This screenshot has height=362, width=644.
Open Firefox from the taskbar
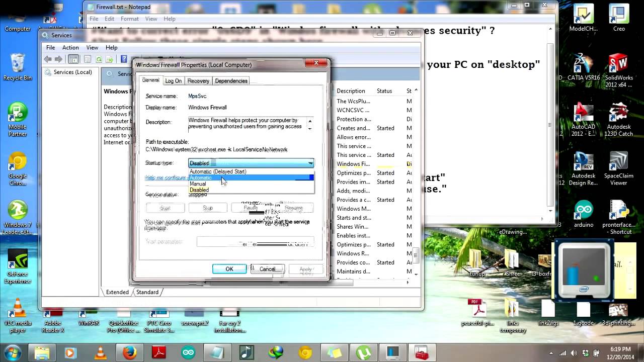coord(130,352)
